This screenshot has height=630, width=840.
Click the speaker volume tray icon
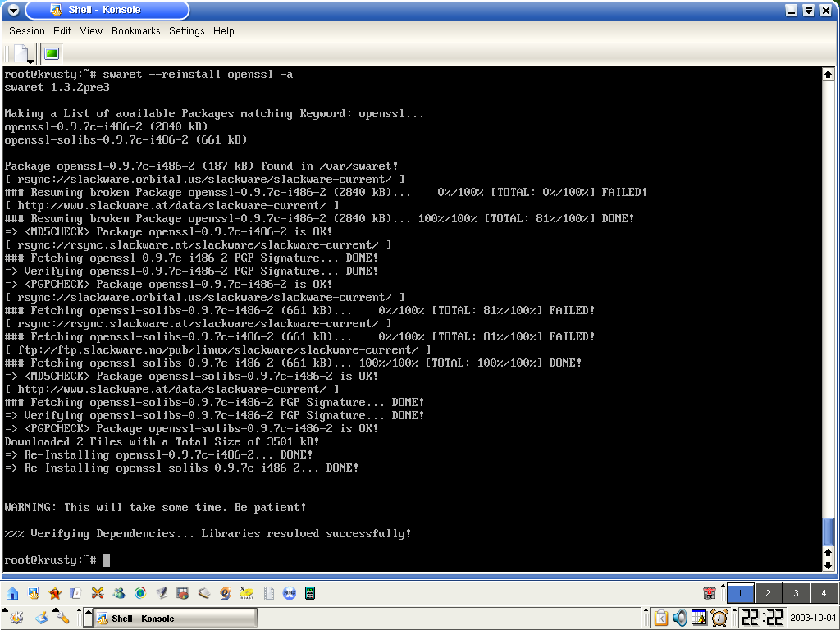coord(680,619)
